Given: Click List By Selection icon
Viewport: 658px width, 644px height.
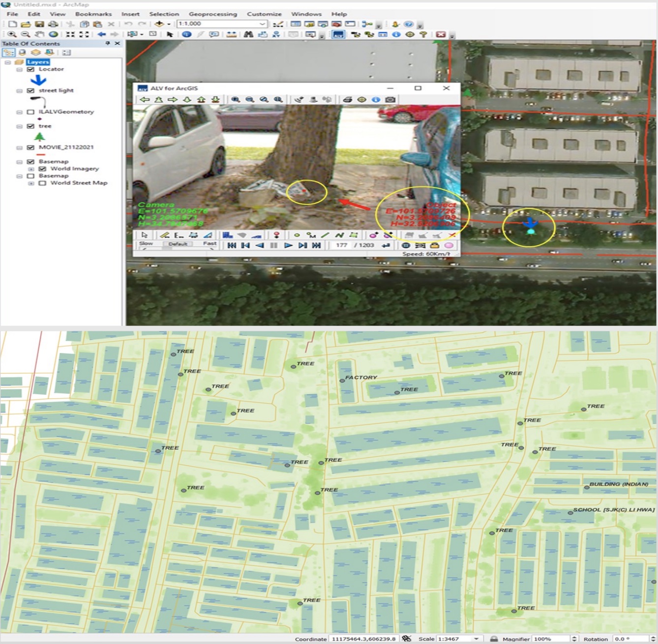Looking at the screenshot, I should point(49,53).
